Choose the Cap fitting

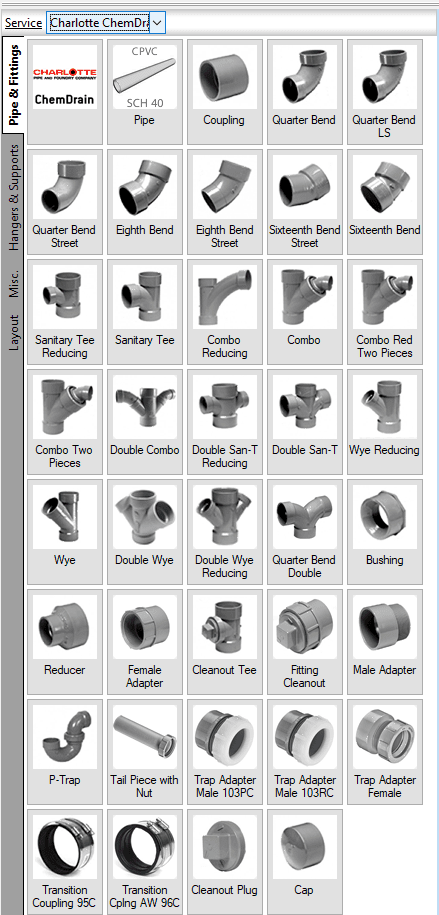304,862
